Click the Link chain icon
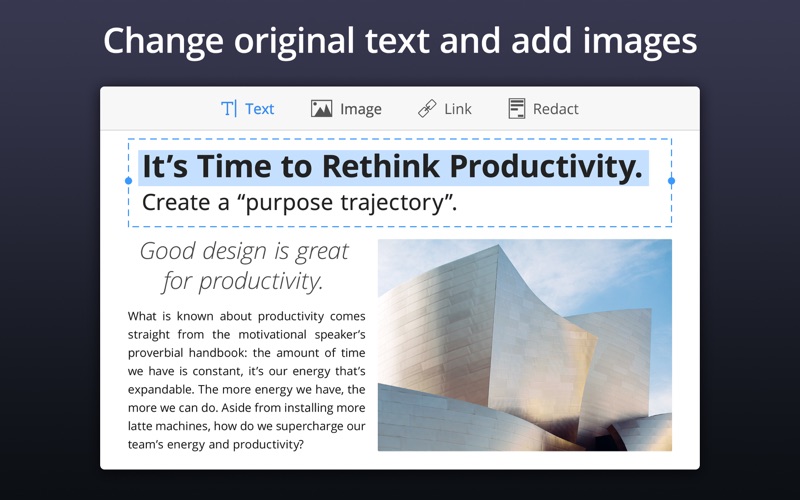Viewport: 800px width, 500px height. pyautogui.click(x=427, y=109)
